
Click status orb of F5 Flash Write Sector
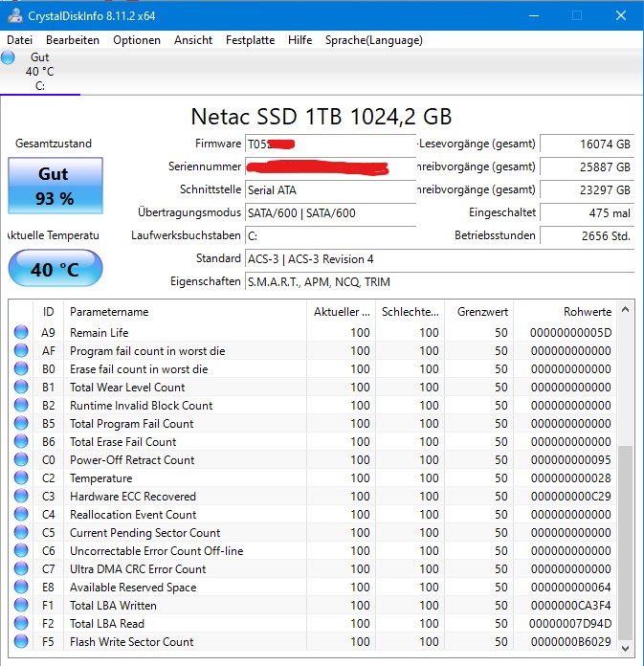coord(21,641)
